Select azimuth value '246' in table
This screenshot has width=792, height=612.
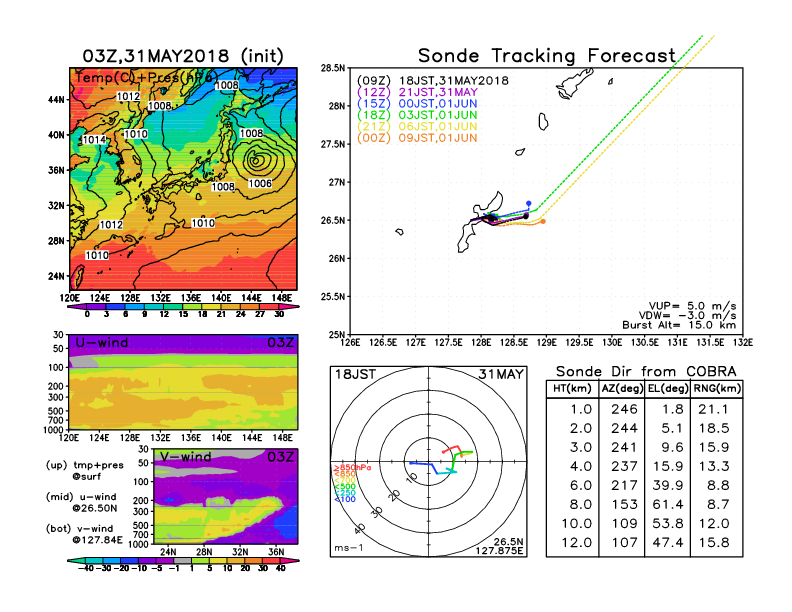[624, 409]
